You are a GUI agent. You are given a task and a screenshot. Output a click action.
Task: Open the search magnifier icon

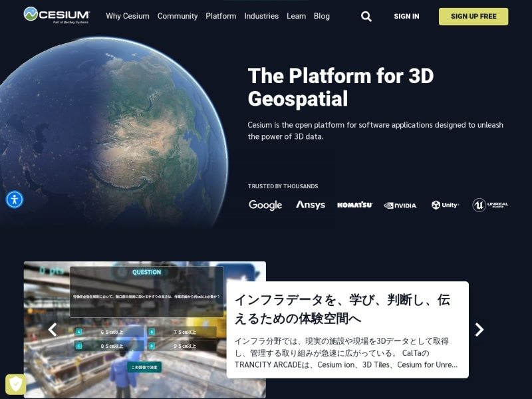tap(366, 16)
